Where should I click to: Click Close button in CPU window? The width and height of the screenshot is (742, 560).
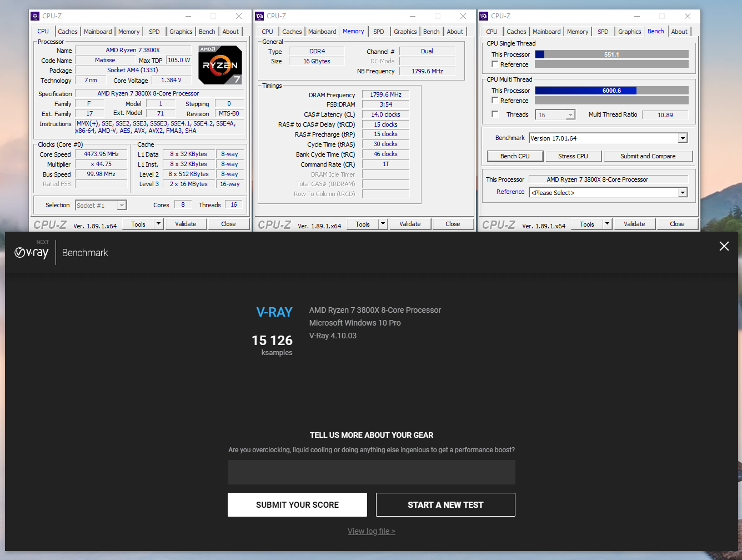(228, 224)
